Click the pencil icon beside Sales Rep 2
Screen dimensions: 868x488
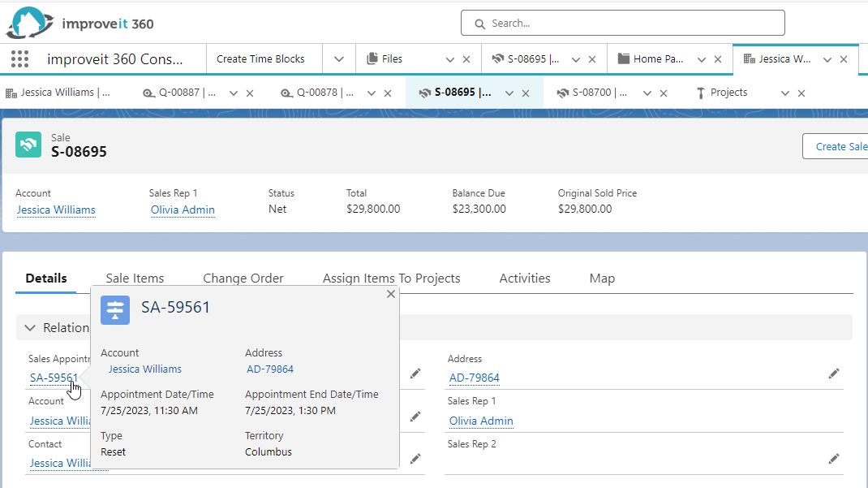pos(834,459)
